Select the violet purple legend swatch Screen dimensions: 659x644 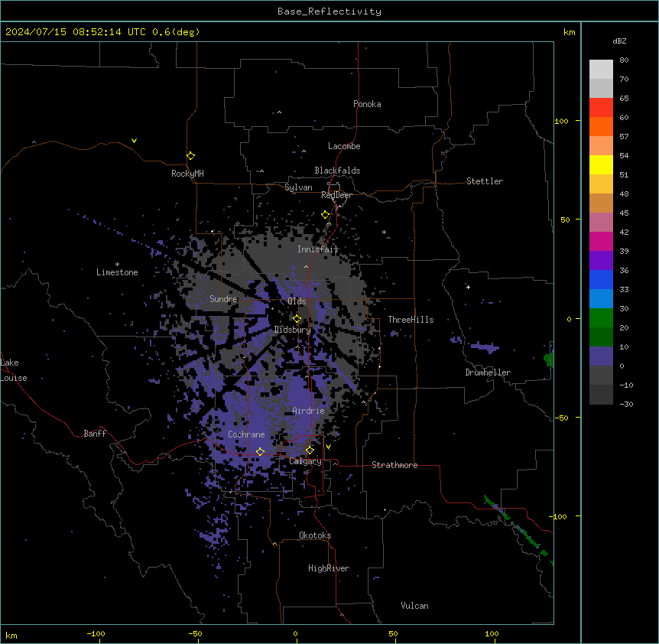point(601,261)
